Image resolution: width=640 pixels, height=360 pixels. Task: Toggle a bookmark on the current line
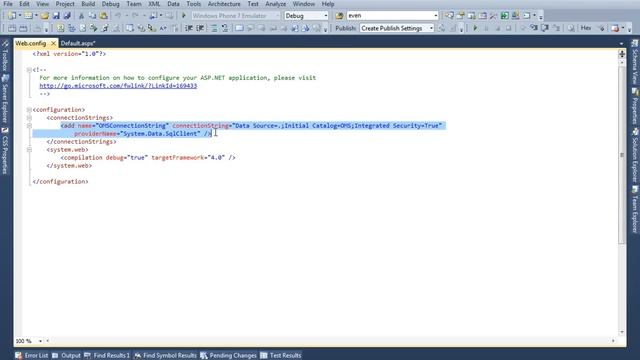point(239,28)
